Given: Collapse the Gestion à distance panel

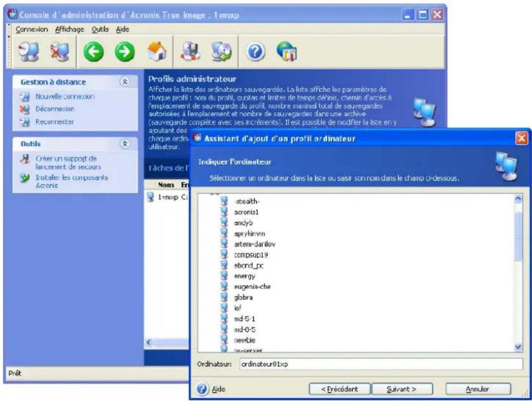Looking at the screenshot, I should (125, 82).
